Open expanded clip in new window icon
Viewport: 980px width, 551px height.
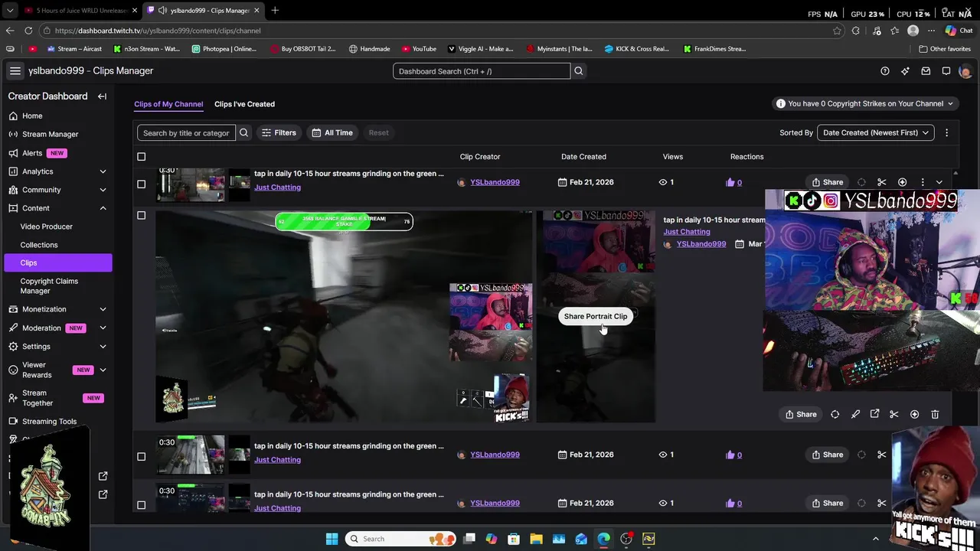(x=875, y=414)
